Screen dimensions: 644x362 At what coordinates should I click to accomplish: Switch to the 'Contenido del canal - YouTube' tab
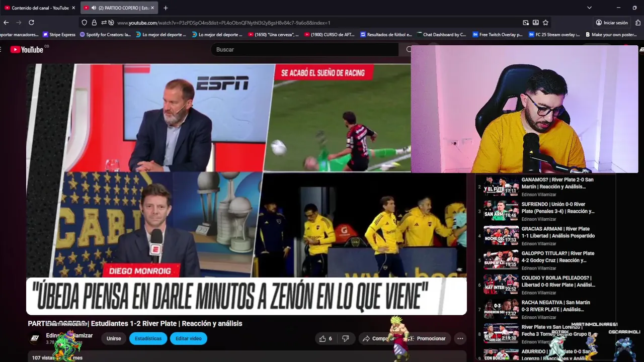[39, 8]
